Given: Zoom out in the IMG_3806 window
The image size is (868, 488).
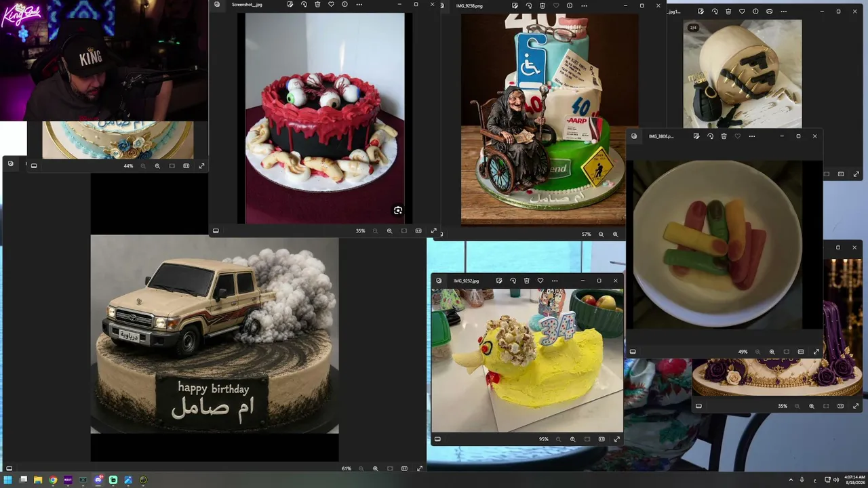Looking at the screenshot, I should [x=757, y=352].
